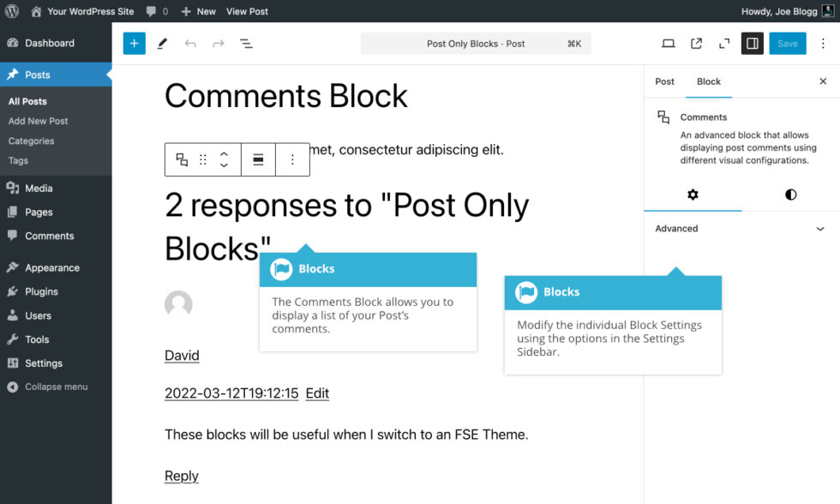Open Users menu

pos(56,315)
